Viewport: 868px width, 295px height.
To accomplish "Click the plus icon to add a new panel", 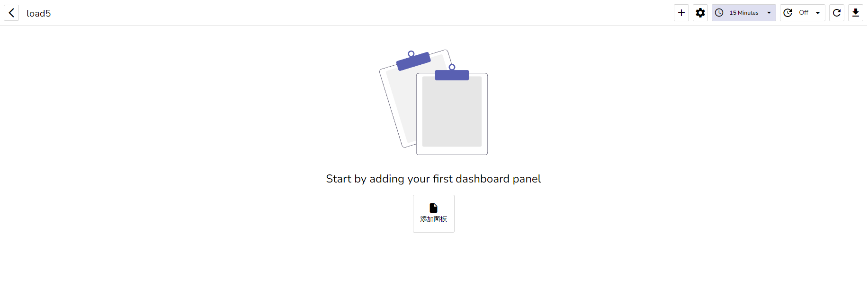I will pos(681,13).
